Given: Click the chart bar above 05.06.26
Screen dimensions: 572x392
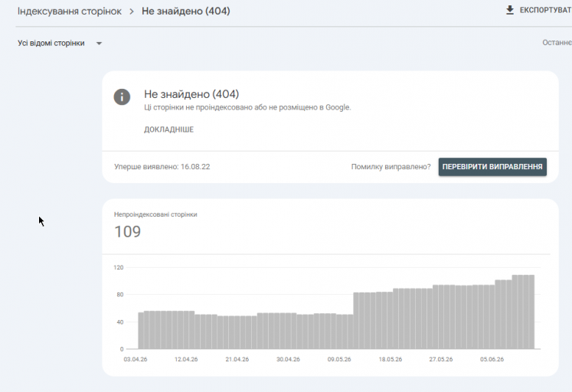Looking at the screenshot, I should (492, 317).
